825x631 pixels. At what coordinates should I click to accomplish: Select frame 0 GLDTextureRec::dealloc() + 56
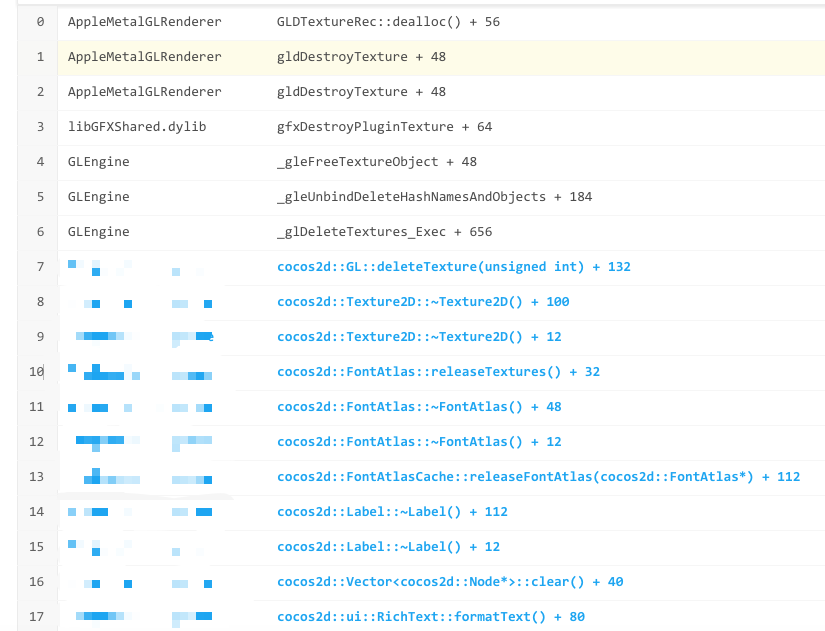tap(388, 22)
